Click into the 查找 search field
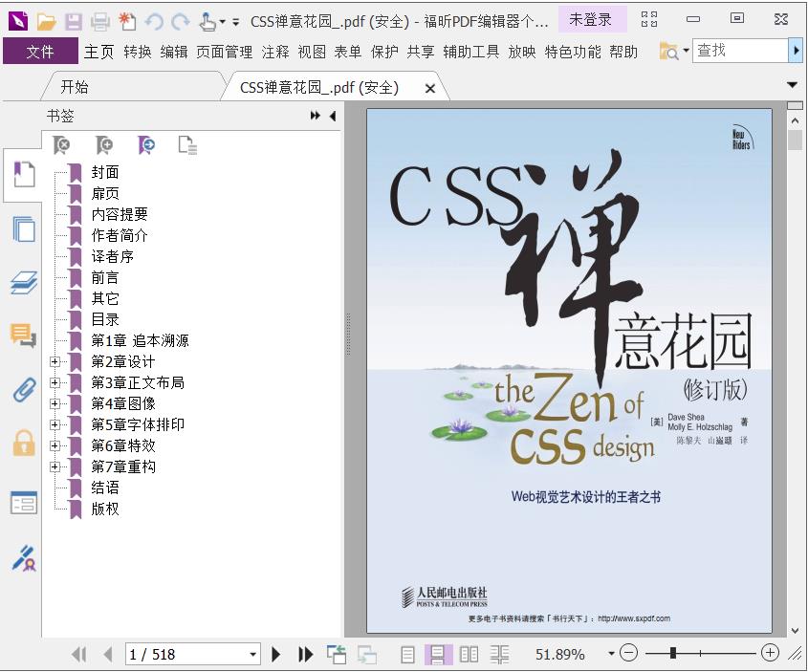Screen dimensions: 808x672 coord(740,51)
